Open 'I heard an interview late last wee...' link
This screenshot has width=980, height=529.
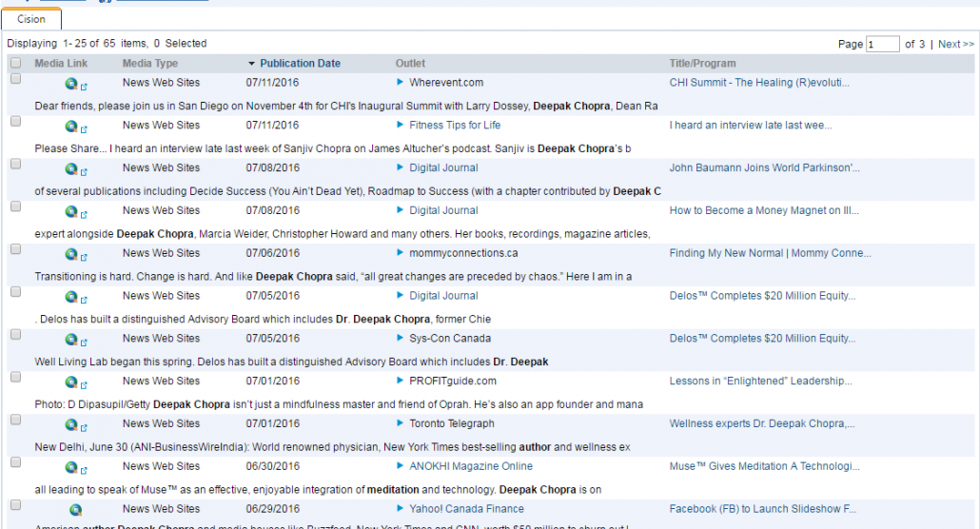[x=751, y=125]
